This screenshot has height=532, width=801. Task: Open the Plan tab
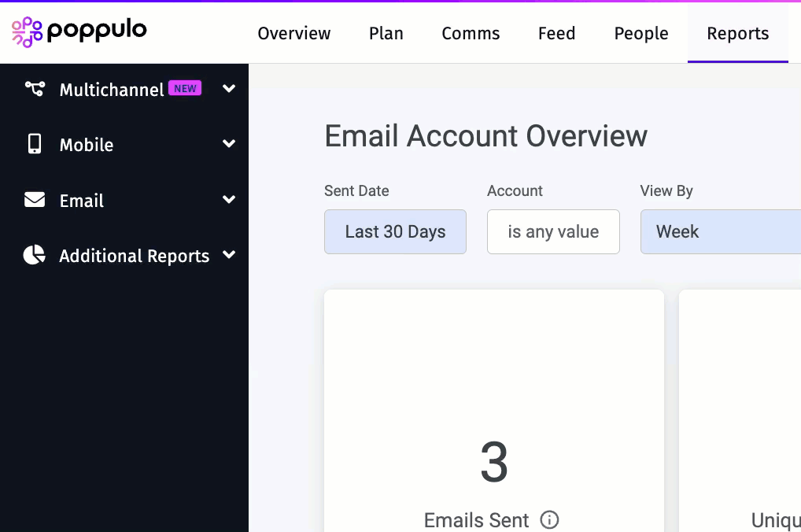click(x=386, y=33)
